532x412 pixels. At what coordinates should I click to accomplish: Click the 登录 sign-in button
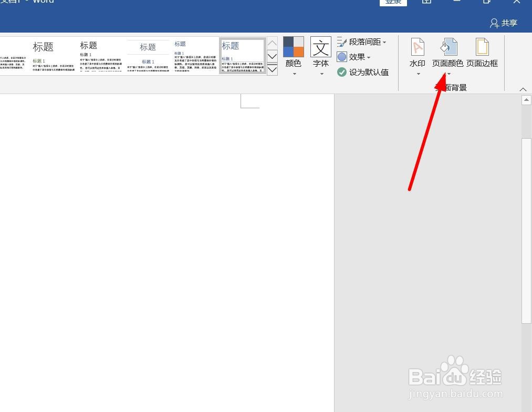[393, 2]
